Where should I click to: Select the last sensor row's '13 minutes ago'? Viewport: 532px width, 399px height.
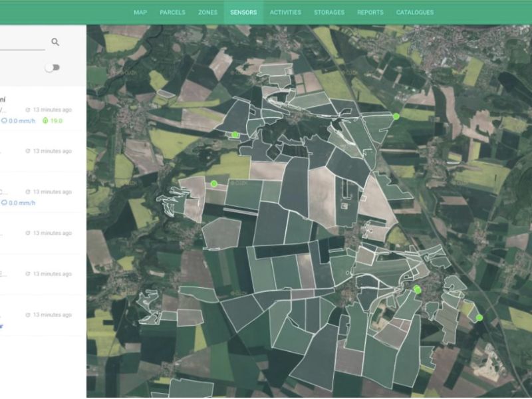[53, 315]
